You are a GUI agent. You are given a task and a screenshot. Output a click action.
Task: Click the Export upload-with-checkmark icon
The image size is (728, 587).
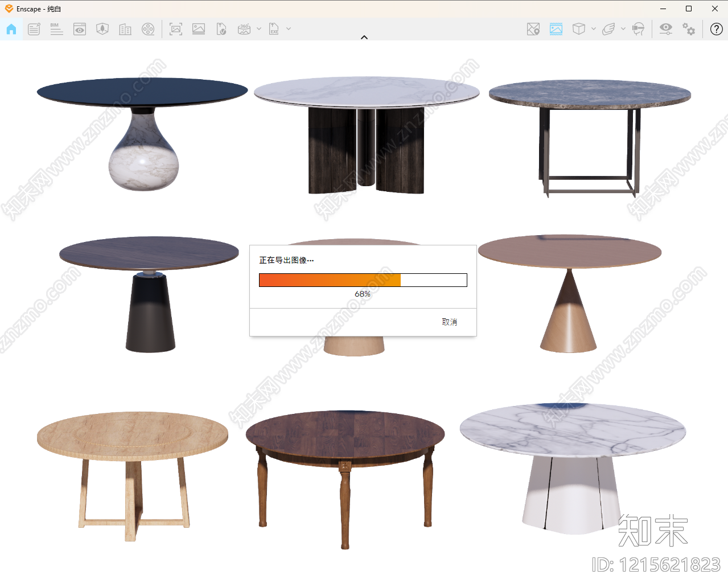pyautogui.click(x=221, y=29)
